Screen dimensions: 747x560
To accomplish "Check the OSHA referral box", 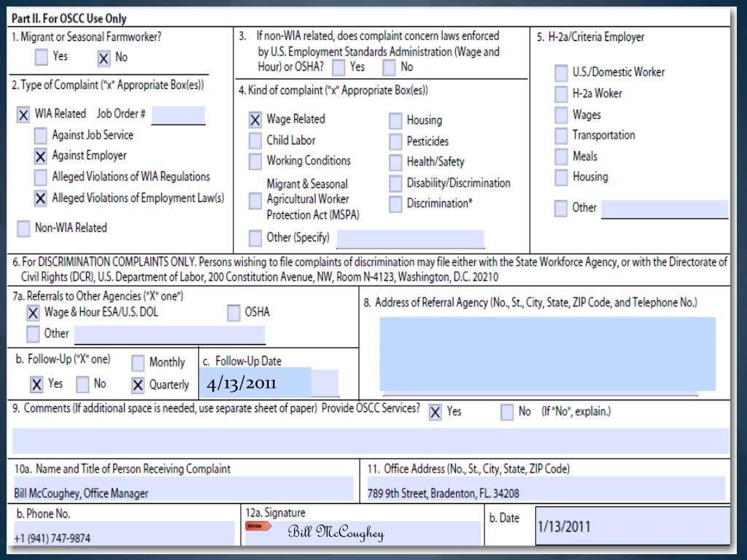I will click(233, 314).
